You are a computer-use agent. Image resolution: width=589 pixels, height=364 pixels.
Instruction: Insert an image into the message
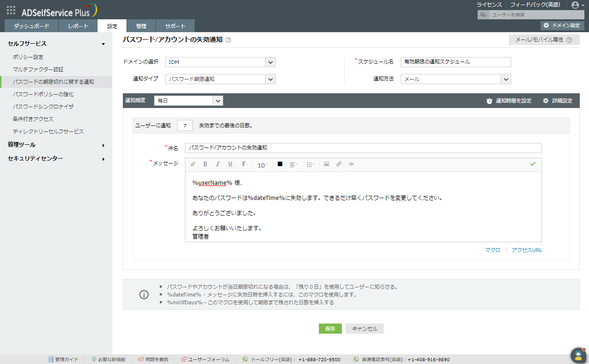[x=326, y=164]
